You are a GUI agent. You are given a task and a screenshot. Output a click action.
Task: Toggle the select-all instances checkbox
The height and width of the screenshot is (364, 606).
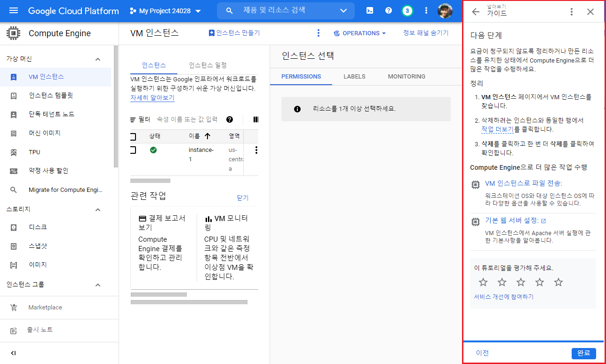133,136
